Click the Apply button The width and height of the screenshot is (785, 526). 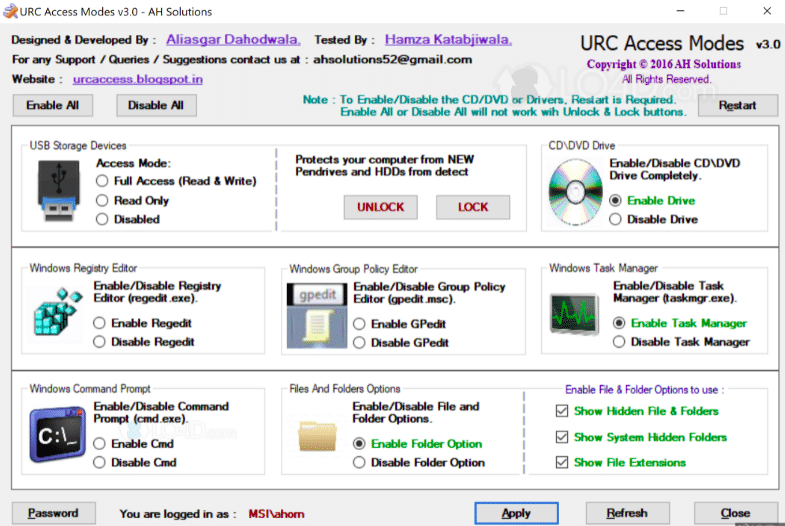point(516,513)
